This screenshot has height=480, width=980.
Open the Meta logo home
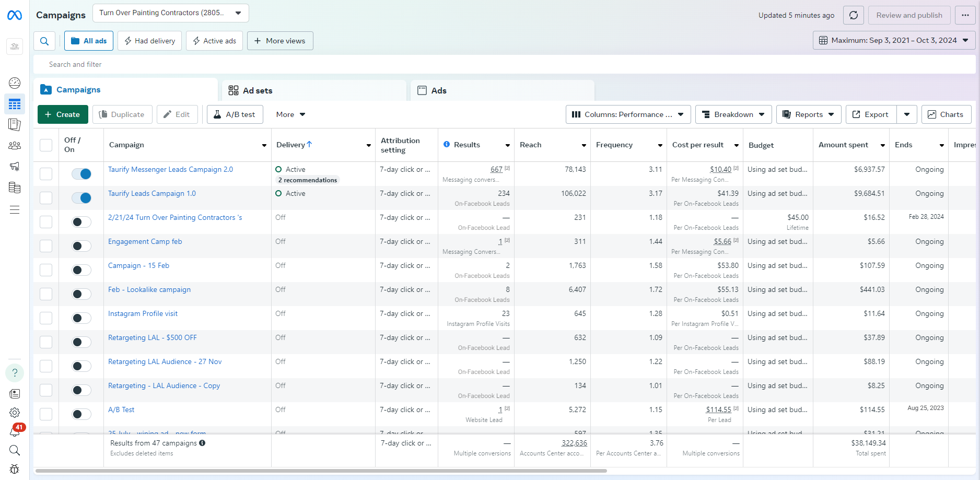coord(15,15)
